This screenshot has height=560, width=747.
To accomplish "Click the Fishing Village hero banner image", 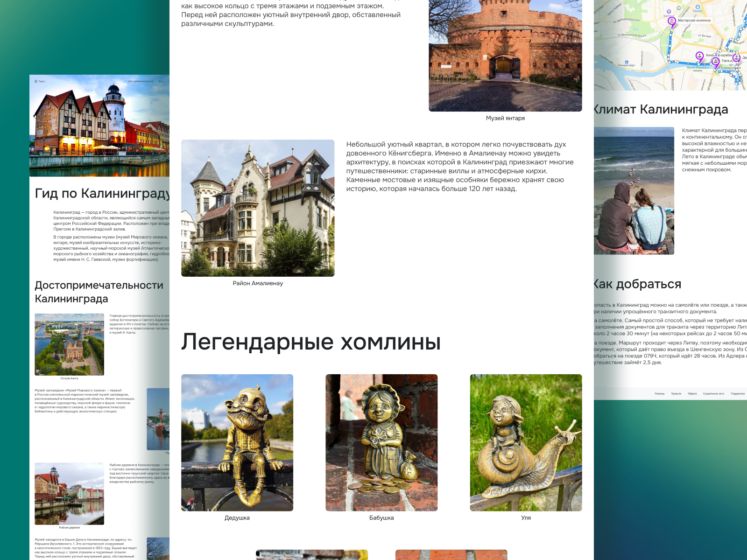I will (x=99, y=126).
